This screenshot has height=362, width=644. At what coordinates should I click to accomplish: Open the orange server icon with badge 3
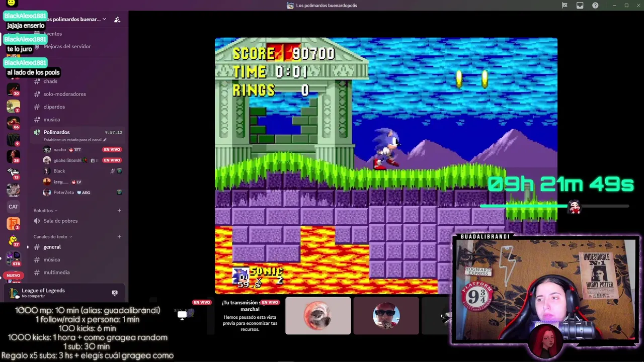coord(13,223)
